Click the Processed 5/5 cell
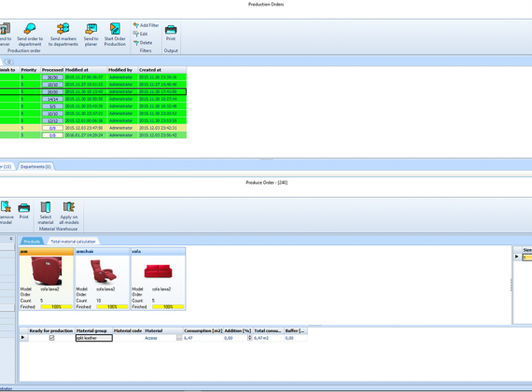Screen dimensions: 532x392 [x=52, y=106]
